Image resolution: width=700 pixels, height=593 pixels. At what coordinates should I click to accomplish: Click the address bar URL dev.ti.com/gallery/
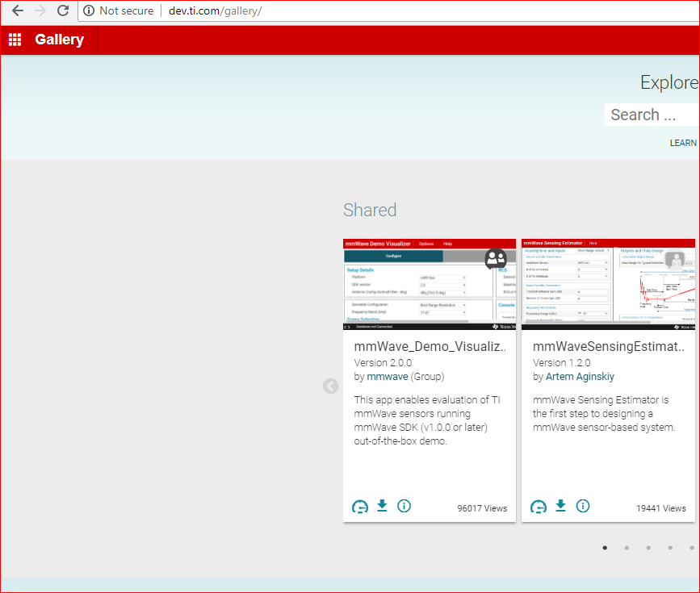pyautogui.click(x=216, y=10)
